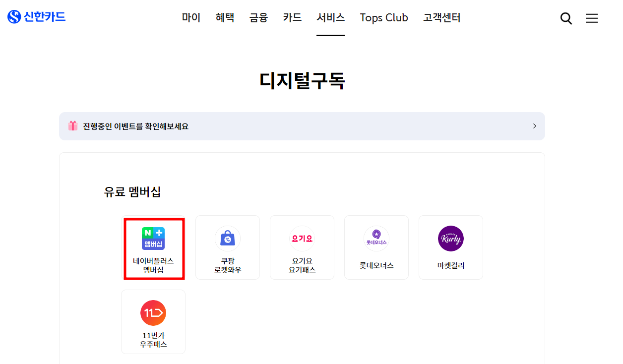
Task: Click the 디지털구독 page heading
Action: pos(302,80)
